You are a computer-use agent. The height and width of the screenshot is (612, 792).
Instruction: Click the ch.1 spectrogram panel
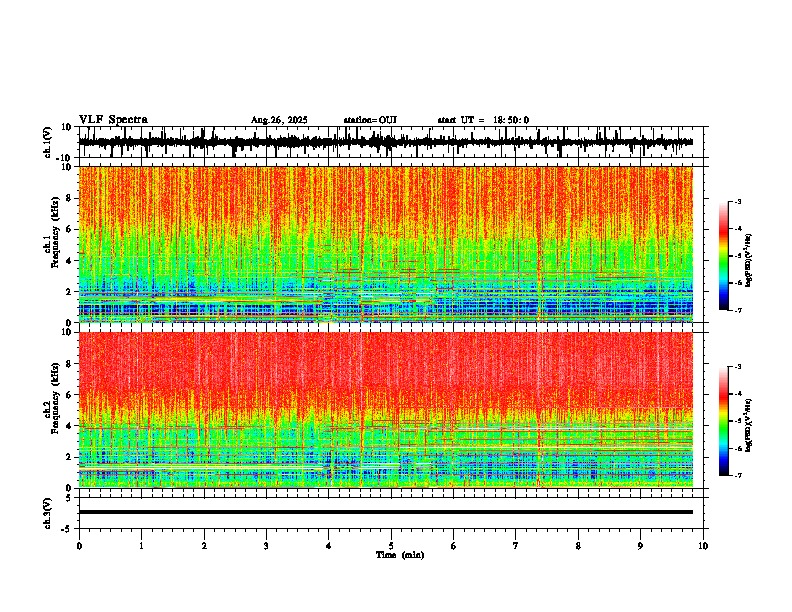(385, 244)
